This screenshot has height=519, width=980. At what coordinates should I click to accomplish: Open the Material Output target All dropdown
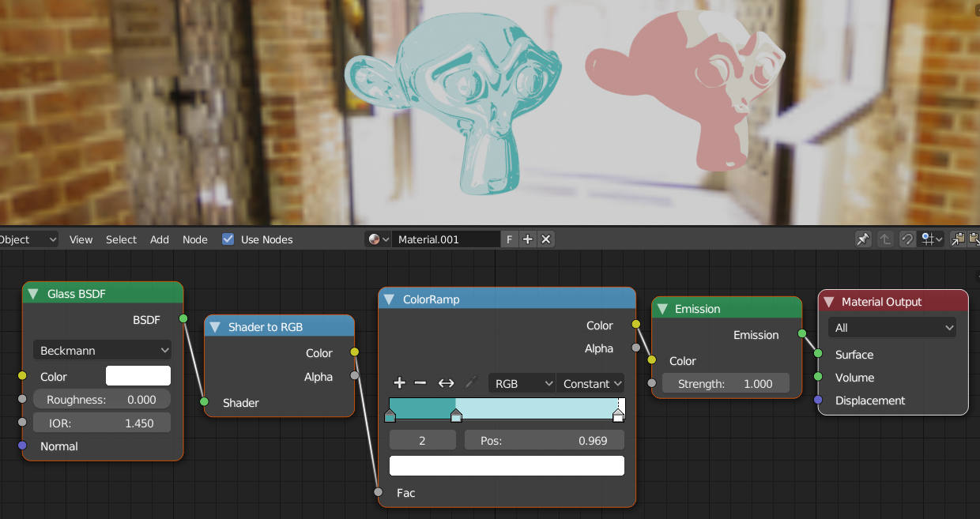tap(892, 327)
